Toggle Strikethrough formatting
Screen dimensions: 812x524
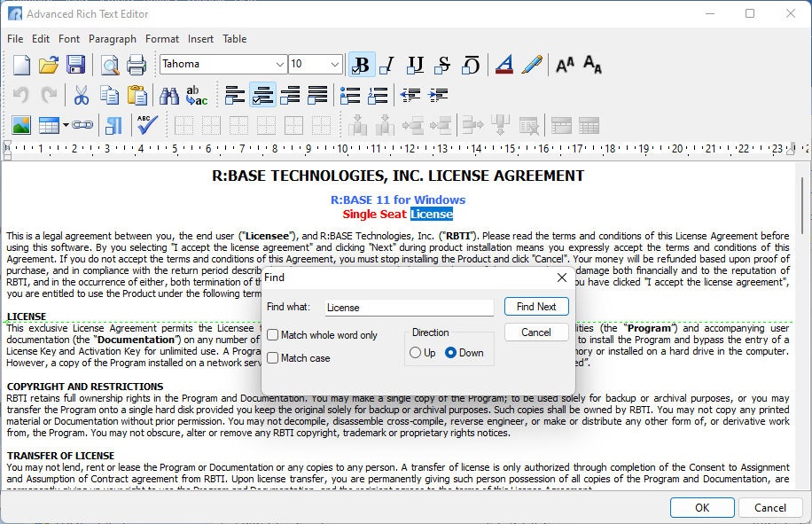[442, 65]
